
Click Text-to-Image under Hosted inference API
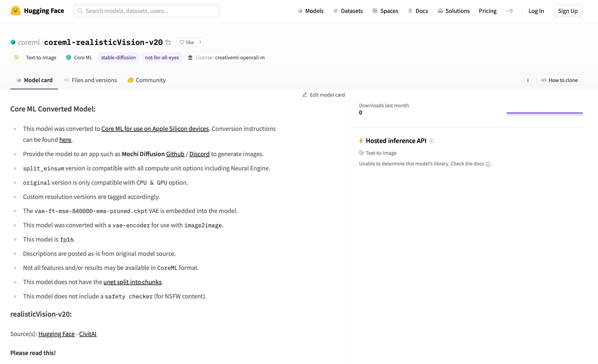[378, 153]
